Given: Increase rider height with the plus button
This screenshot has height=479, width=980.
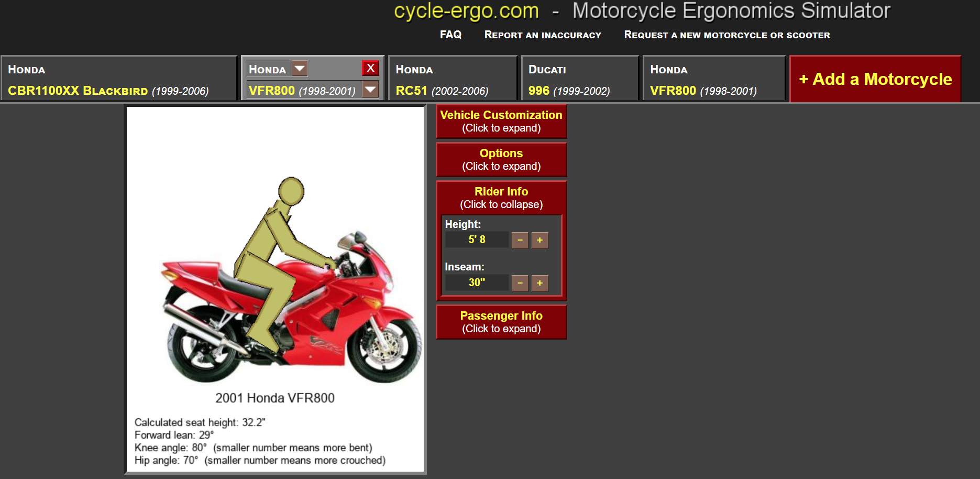Looking at the screenshot, I should point(539,240).
